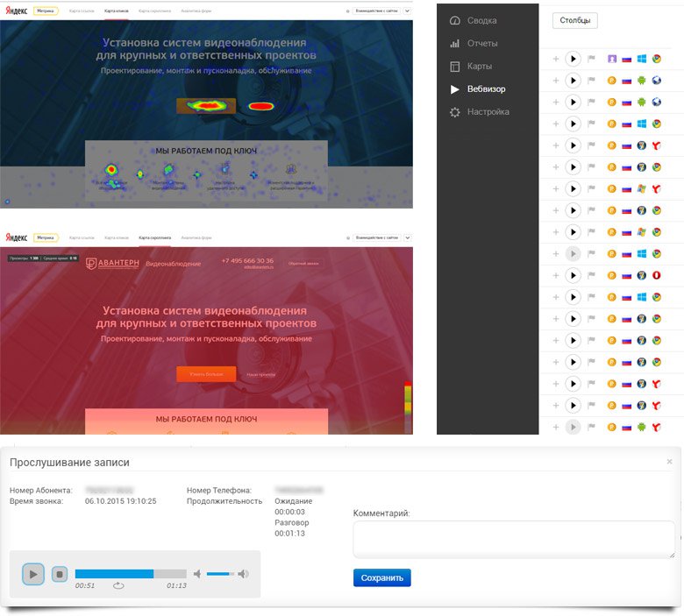The width and height of the screenshot is (684, 616).
Task: Play the call recording audio
Action: 33,574
